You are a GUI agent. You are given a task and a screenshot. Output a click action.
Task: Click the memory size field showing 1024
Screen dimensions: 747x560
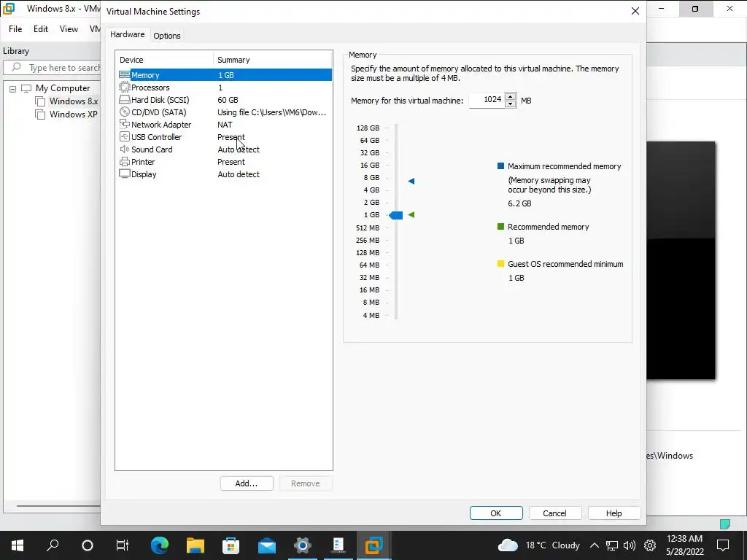coord(487,99)
